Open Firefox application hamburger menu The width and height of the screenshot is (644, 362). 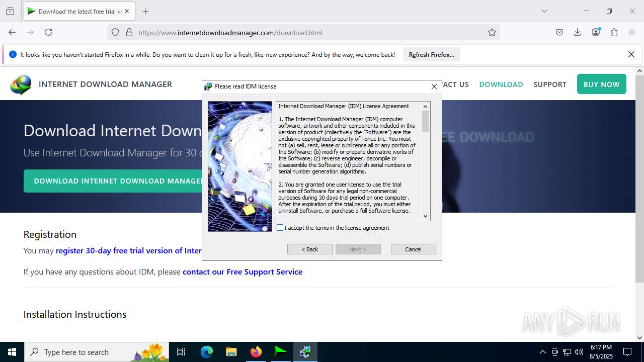tap(632, 32)
